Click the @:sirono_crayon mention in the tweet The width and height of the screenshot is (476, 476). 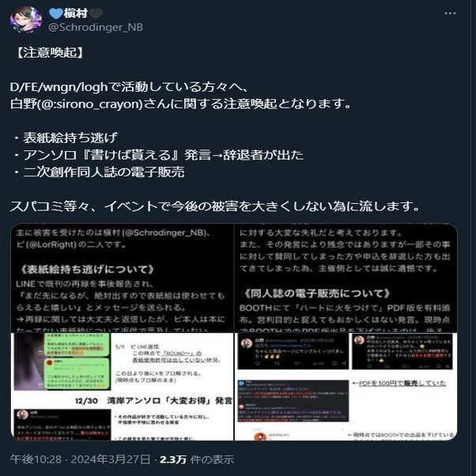(x=90, y=104)
